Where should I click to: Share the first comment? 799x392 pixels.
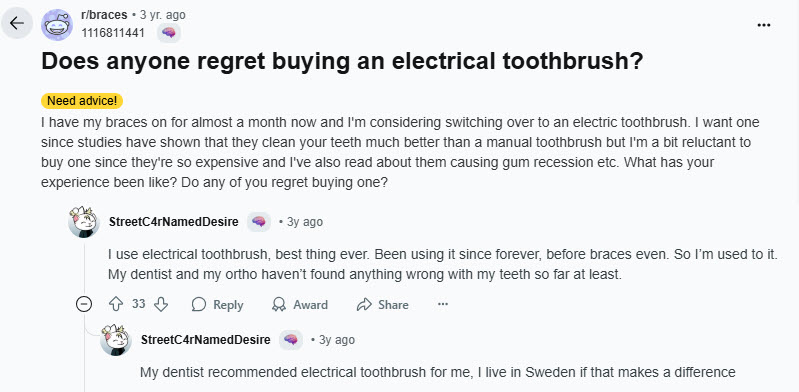point(383,305)
